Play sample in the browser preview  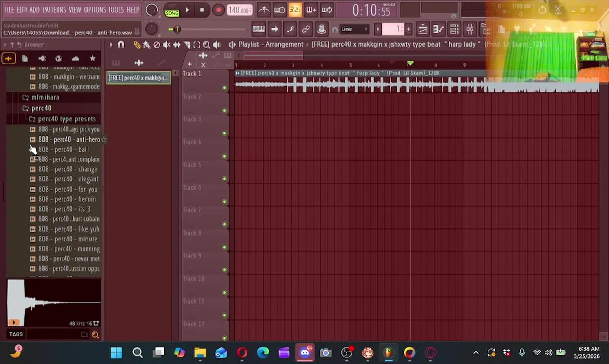14,322
